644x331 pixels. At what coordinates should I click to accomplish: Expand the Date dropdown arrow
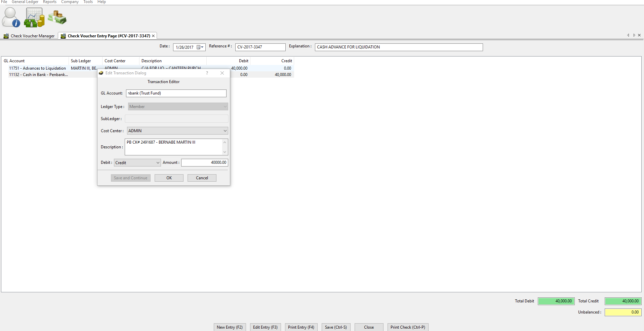pyautogui.click(x=202, y=47)
